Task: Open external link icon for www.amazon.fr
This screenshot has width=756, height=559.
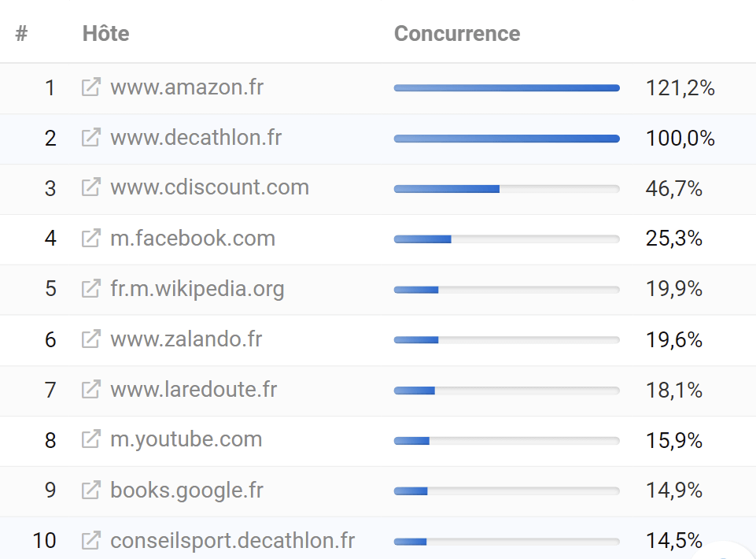Action: point(91,87)
